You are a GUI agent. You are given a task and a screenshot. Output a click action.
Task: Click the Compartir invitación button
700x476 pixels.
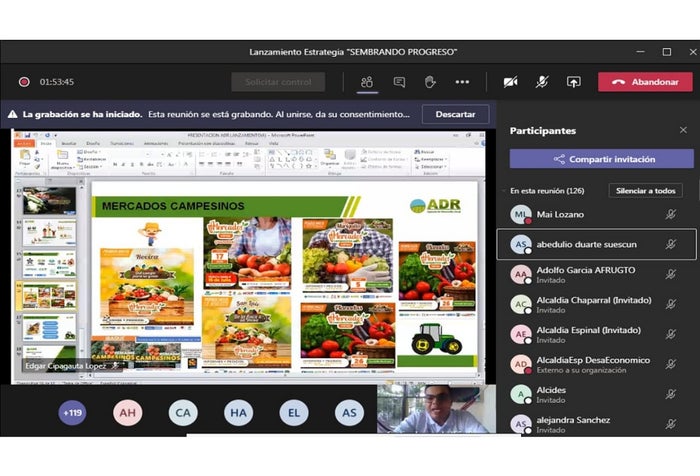(x=601, y=159)
